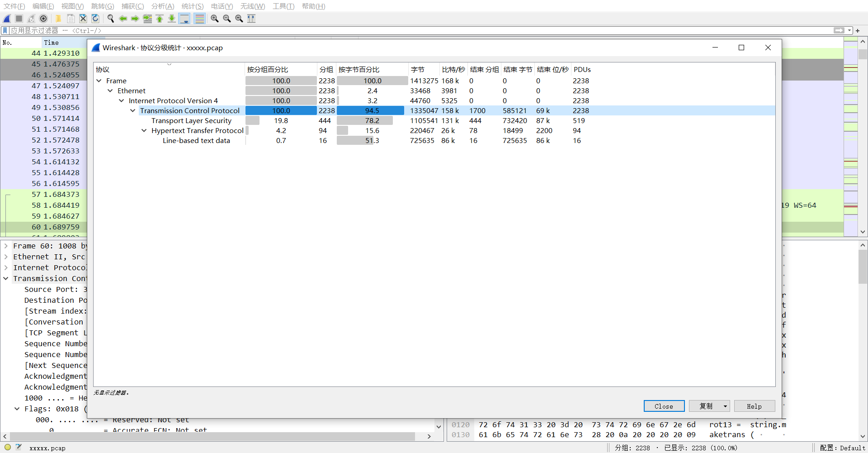This screenshot has height=453, width=868.
Task: Expand Frame 60 in the packet details
Action: click(x=6, y=246)
